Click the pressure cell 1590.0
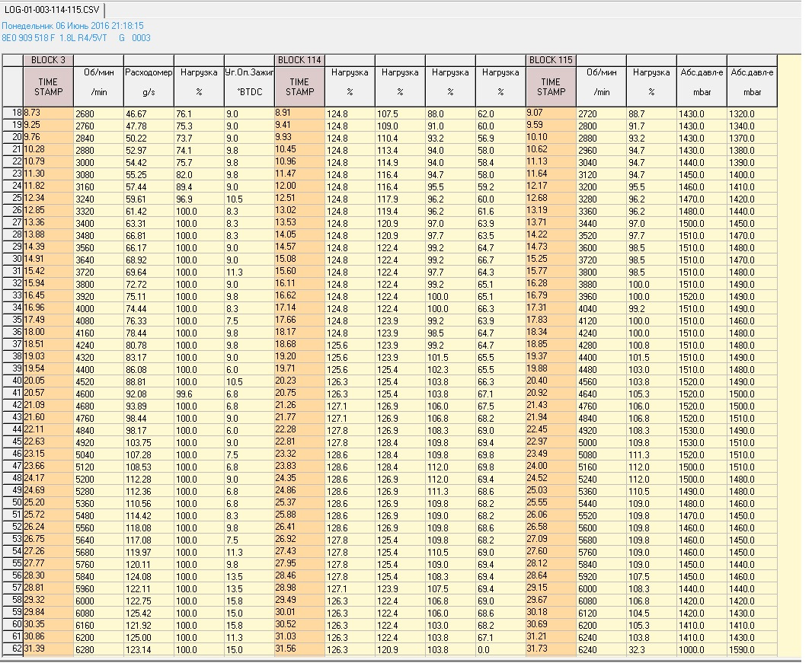 pos(752,650)
